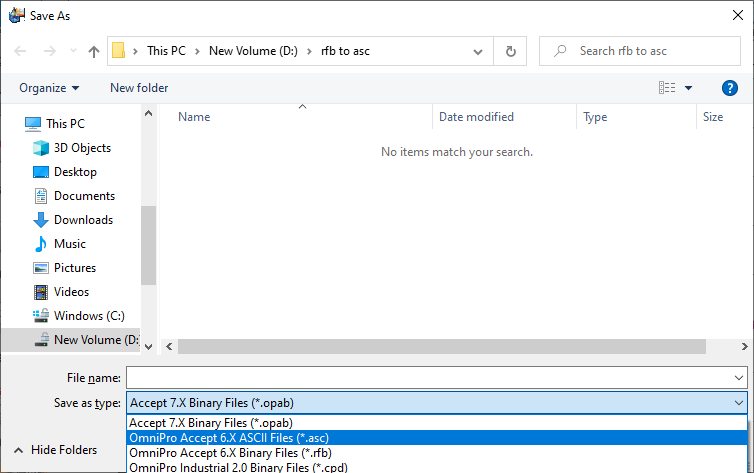Open Windows (C:) drive

89,316
